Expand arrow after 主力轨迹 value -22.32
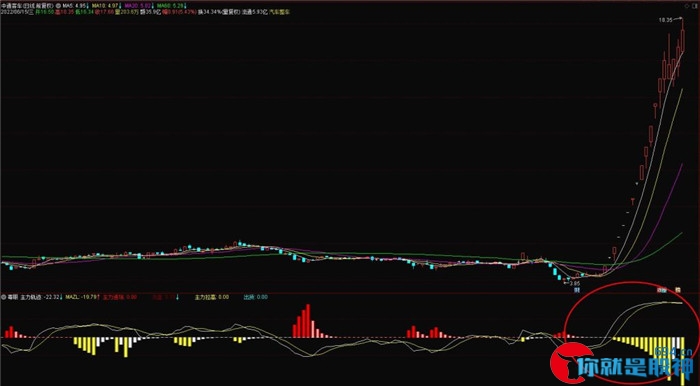The image size is (700, 386). point(61,296)
